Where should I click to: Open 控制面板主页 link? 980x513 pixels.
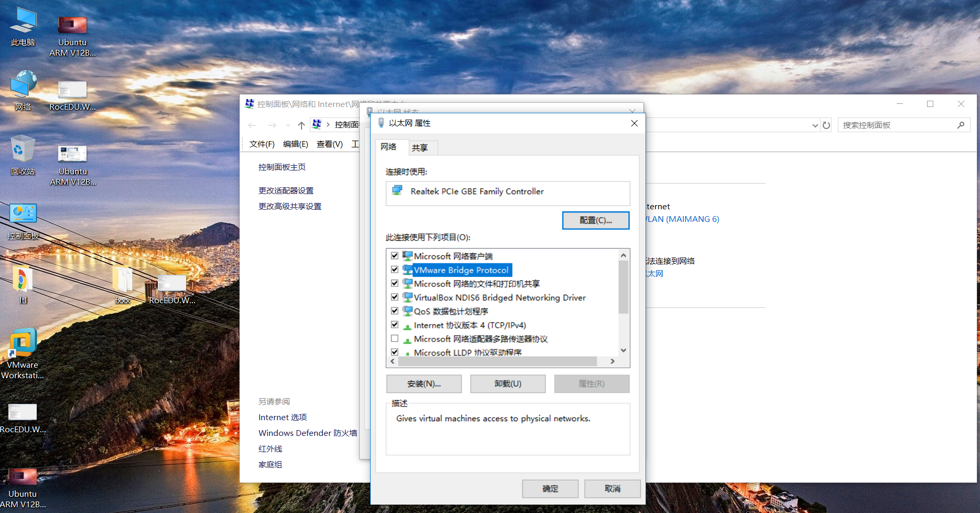[x=282, y=167]
